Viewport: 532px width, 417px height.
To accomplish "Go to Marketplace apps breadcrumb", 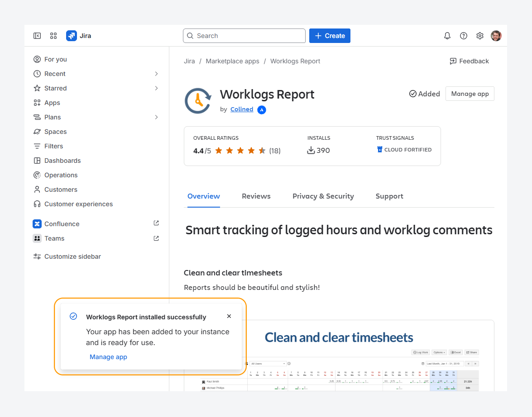I will pyautogui.click(x=232, y=61).
